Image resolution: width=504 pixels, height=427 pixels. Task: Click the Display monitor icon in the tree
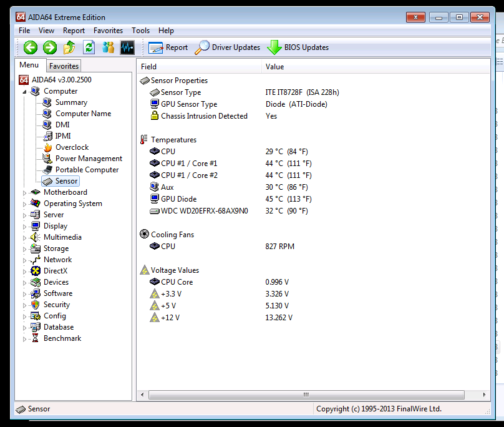(36, 226)
